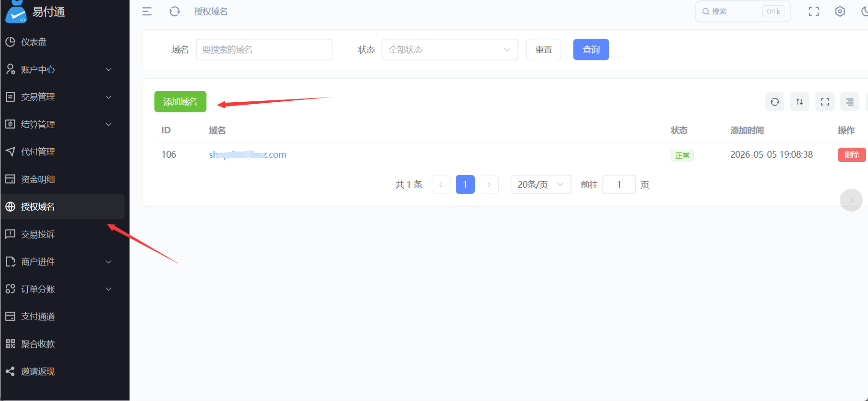Focus the 搜索 search box in header

click(742, 11)
